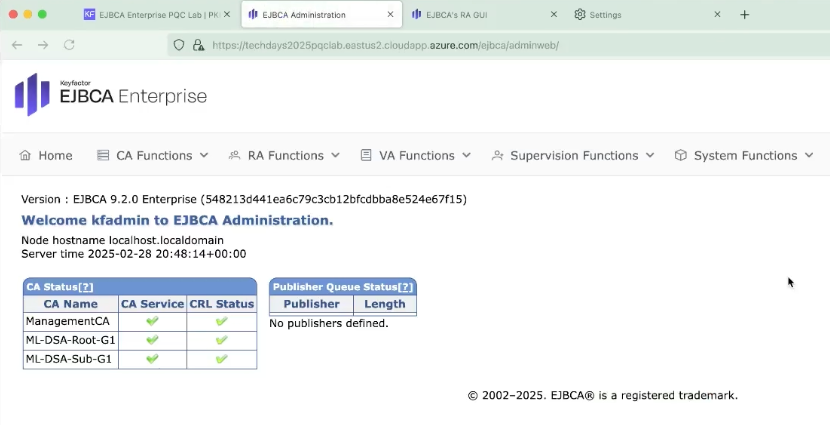Click ML-DSA-Root-G1's CRL Status checkmark
The height and width of the screenshot is (425, 830).
[221, 340]
